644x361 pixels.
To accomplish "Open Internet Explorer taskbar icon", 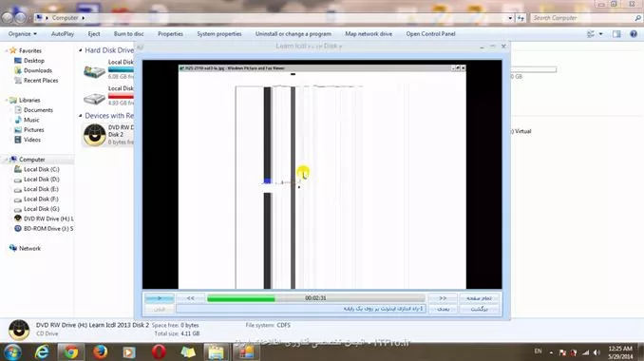I will tap(42, 352).
